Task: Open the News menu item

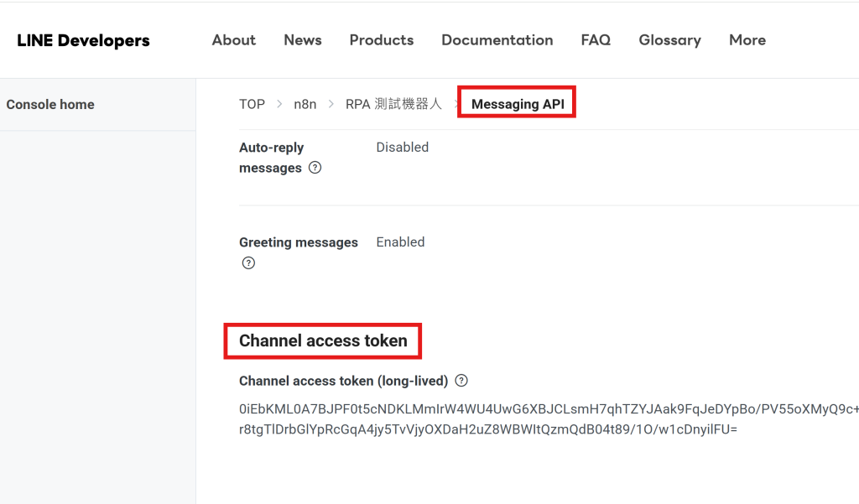Action: (x=302, y=40)
